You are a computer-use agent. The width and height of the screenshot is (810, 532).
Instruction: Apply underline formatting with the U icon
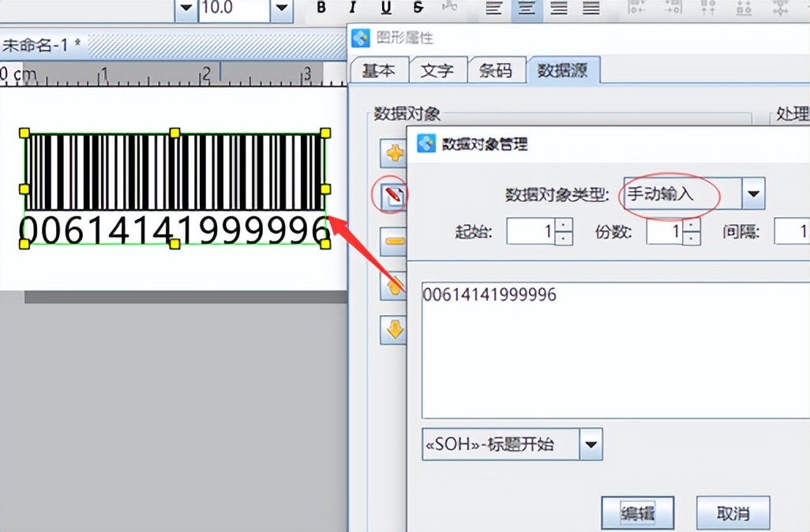click(x=384, y=8)
